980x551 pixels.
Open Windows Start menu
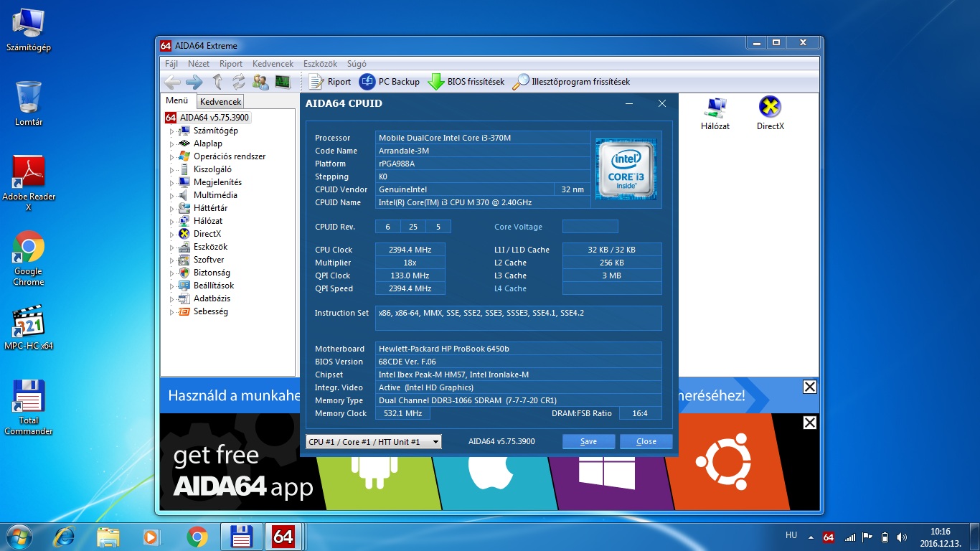19,536
